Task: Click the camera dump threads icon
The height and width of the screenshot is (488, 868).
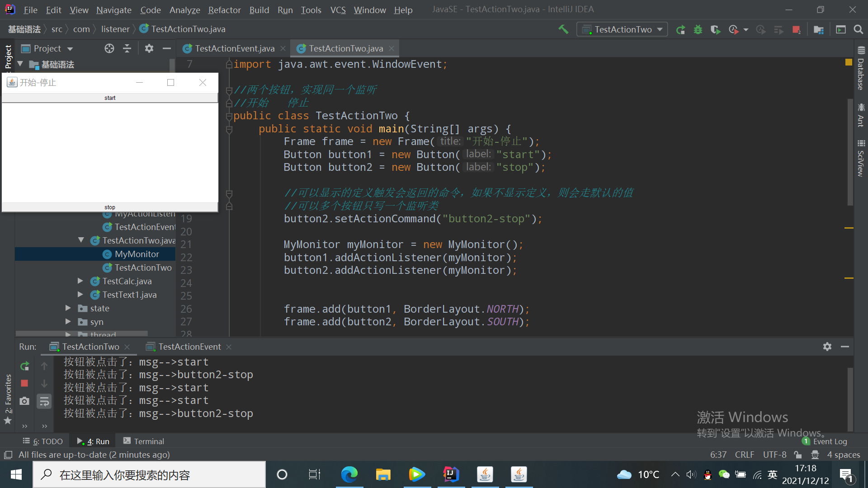Action: click(x=24, y=401)
